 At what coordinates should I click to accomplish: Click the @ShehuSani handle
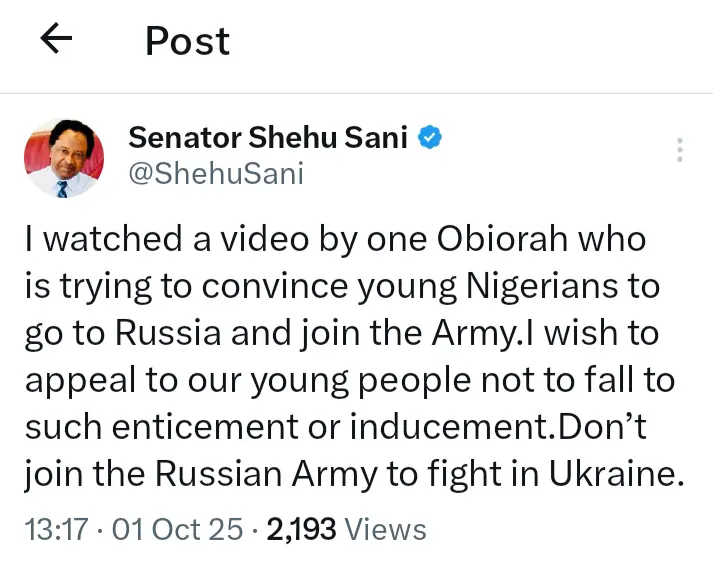pyautogui.click(x=216, y=173)
